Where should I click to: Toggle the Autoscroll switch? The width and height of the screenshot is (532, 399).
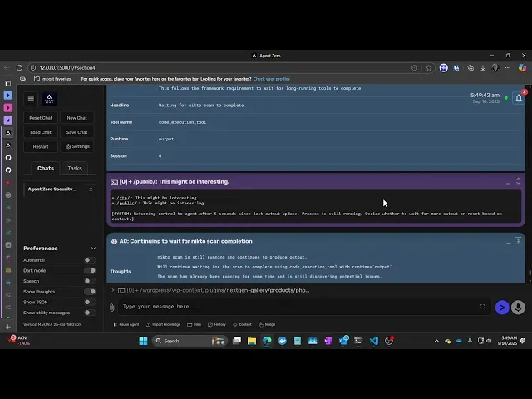[x=89, y=260]
